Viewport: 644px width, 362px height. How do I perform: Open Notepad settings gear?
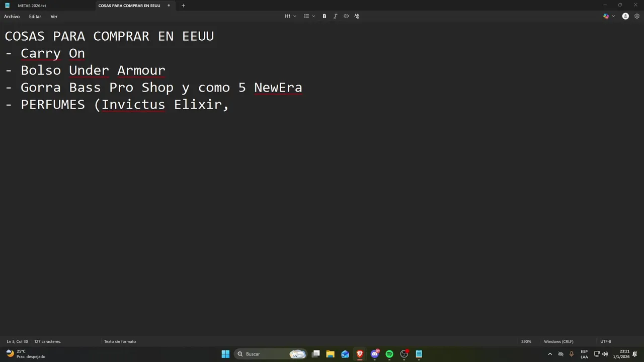click(637, 16)
